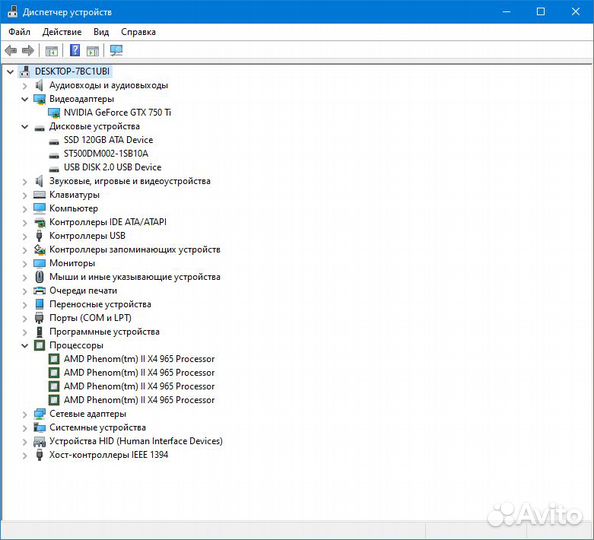594x540 pixels.
Task: Click the icon beside NVIDIA GeForce GTX 750 Ti
Action: [54, 113]
